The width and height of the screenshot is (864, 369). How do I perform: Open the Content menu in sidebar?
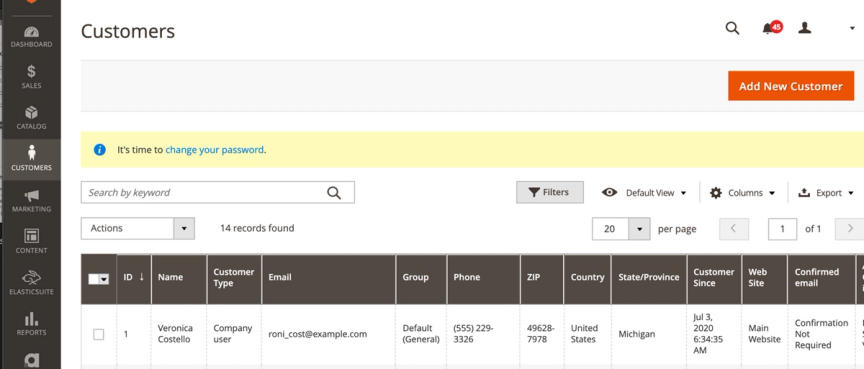tap(31, 242)
